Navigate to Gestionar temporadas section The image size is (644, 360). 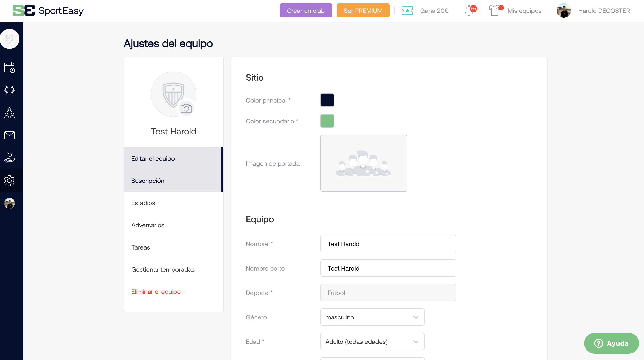coord(163,269)
